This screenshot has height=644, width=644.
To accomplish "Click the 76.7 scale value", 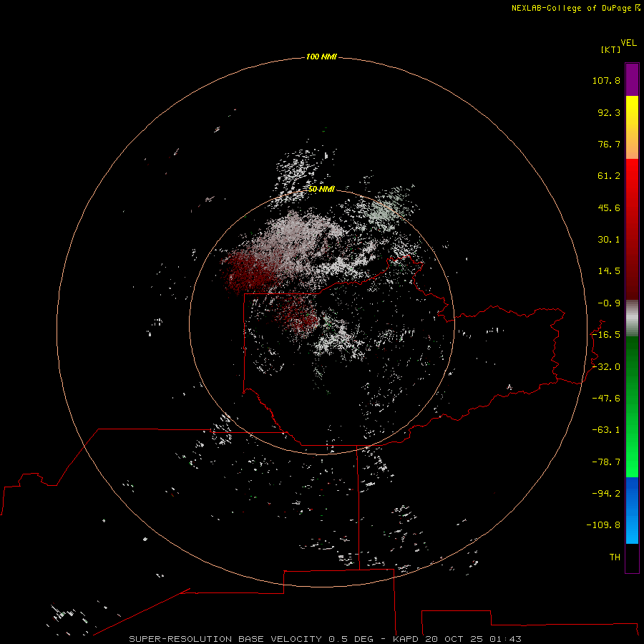I will click(x=609, y=144).
